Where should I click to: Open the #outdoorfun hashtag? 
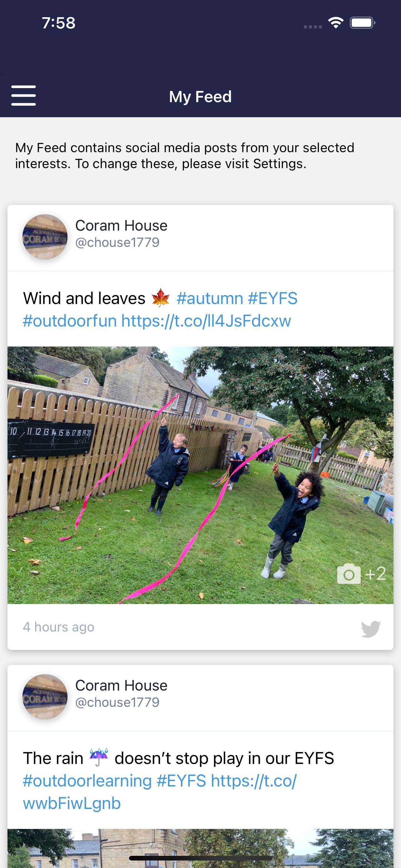tap(70, 321)
